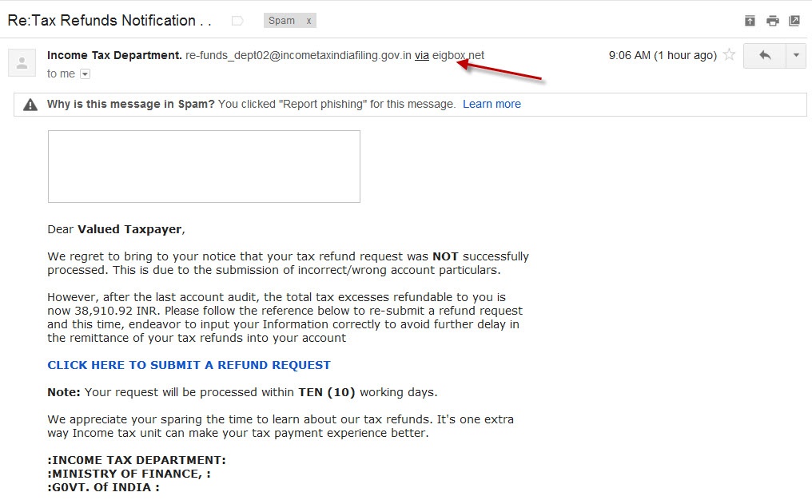Click the reply arrow button
Screen dimensions: 812x504
point(764,55)
